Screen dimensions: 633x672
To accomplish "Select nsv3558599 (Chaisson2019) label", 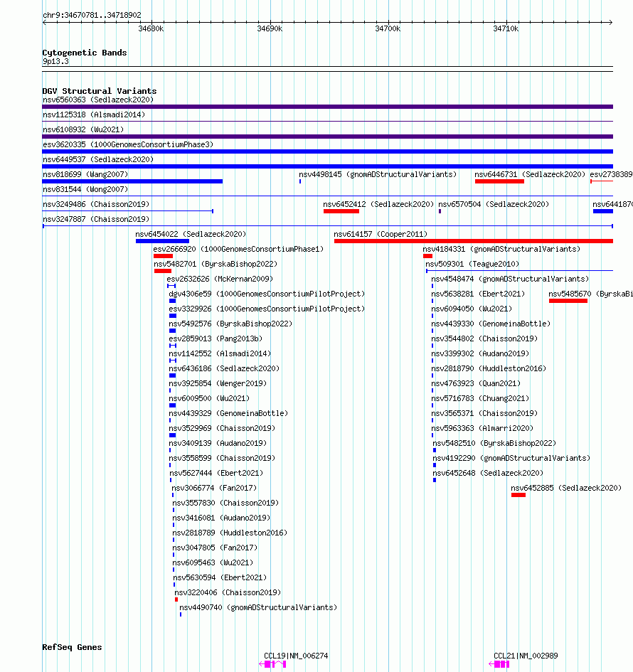I will [x=222, y=459].
